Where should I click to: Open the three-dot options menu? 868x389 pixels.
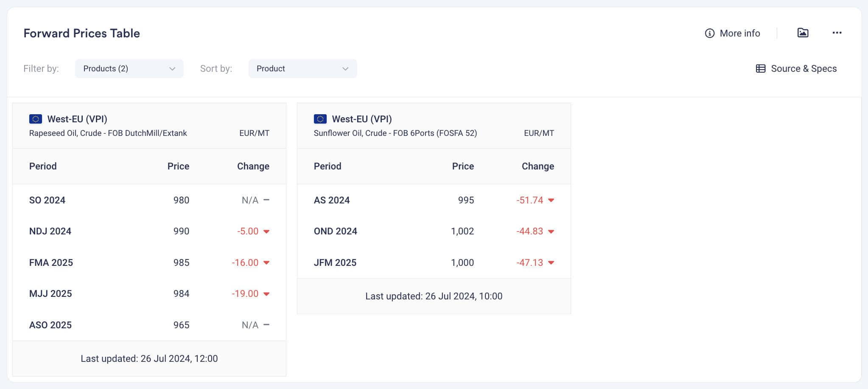(x=837, y=33)
